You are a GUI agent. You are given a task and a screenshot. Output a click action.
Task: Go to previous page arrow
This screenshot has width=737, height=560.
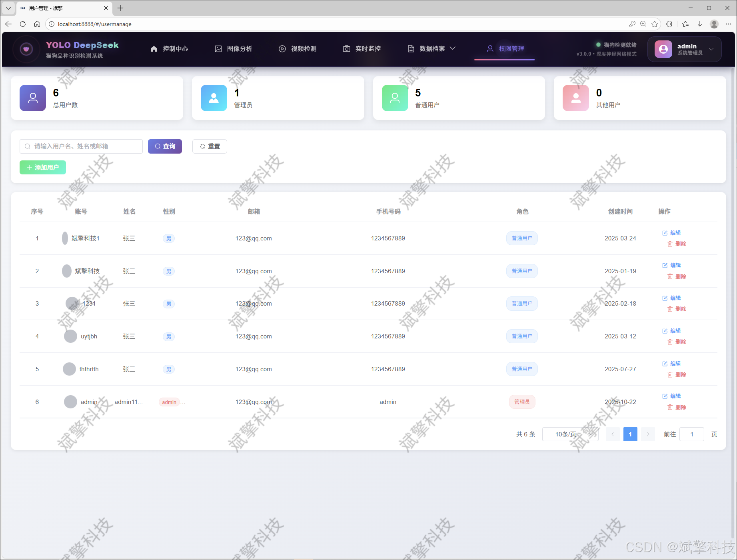coord(613,434)
